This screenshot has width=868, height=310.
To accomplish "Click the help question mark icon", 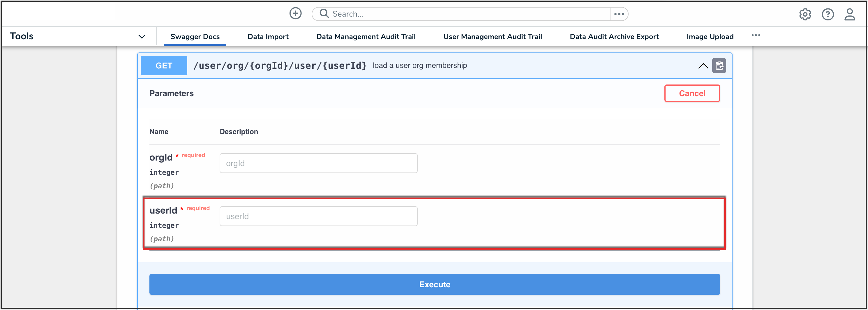I will (828, 14).
